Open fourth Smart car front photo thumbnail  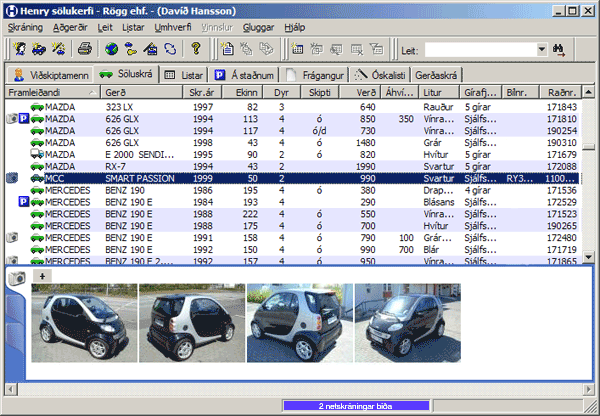pyautogui.click(x=408, y=323)
